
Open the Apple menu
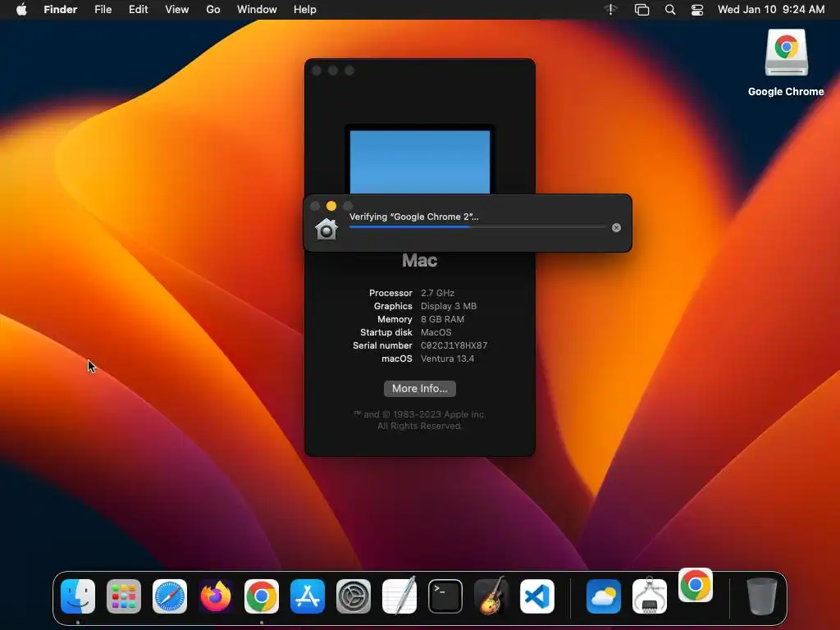click(21, 10)
